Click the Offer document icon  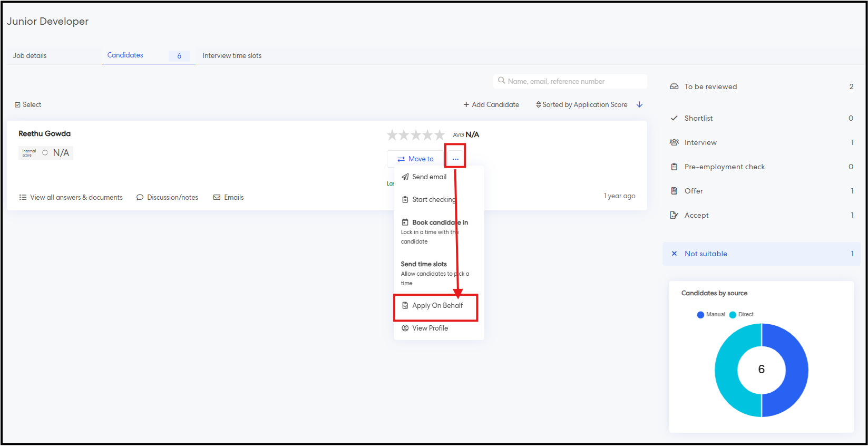pyautogui.click(x=674, y=191)
